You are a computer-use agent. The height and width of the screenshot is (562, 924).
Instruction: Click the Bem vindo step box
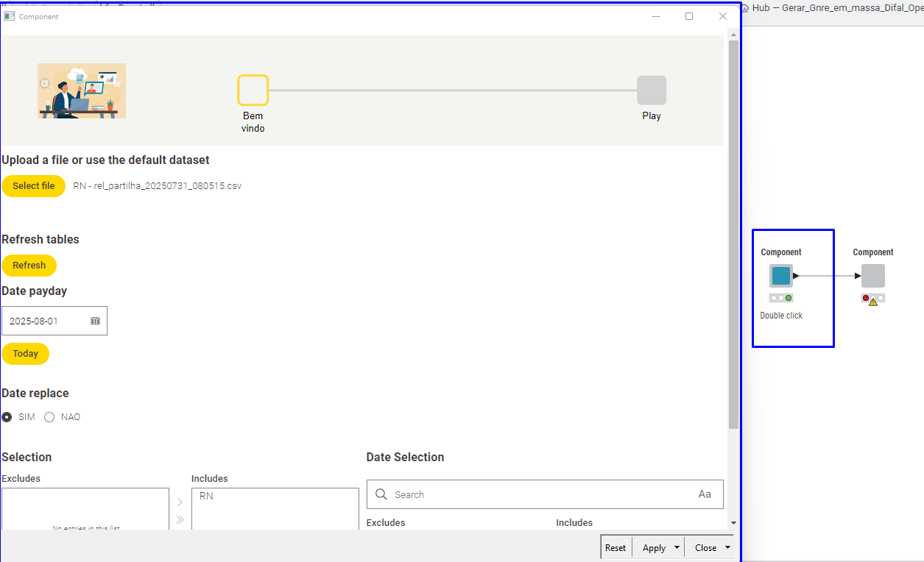253,90
